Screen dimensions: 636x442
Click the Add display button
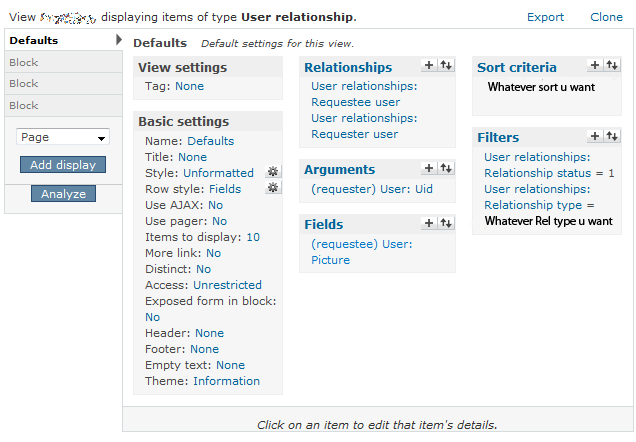click(x=63, y=164)
